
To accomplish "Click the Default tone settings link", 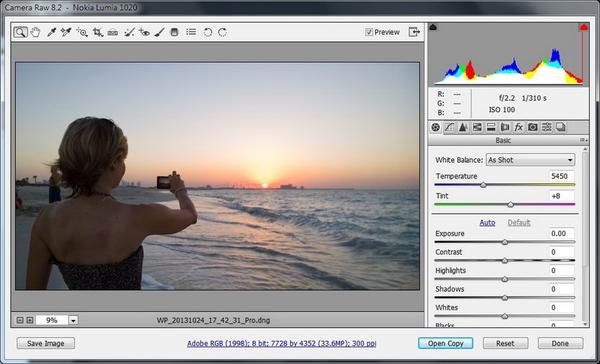I will point(519,223).
